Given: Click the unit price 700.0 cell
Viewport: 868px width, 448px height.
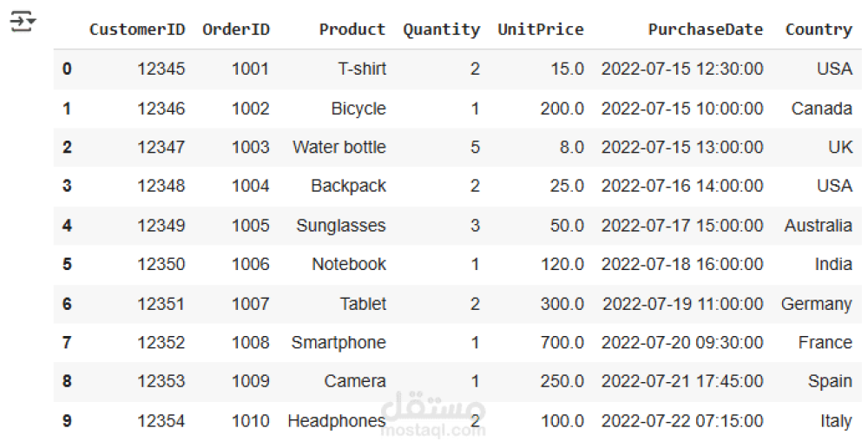Looking at the screenshot, I should (562, 343).
